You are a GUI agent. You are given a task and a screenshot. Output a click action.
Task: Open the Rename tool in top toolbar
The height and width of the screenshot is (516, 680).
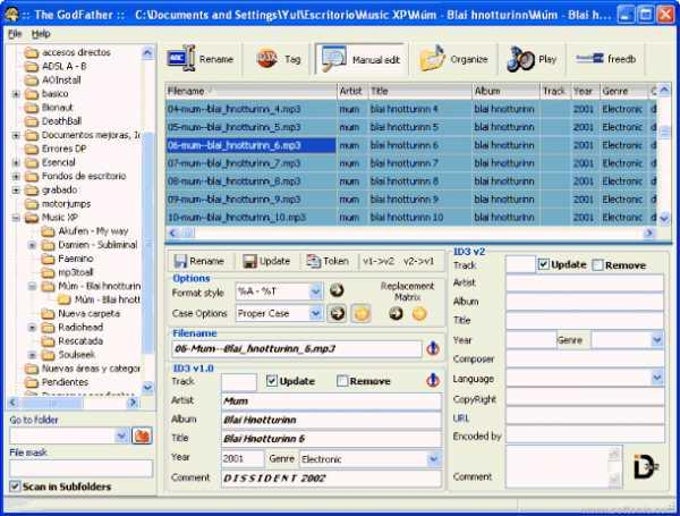click(x=201, y=59)
